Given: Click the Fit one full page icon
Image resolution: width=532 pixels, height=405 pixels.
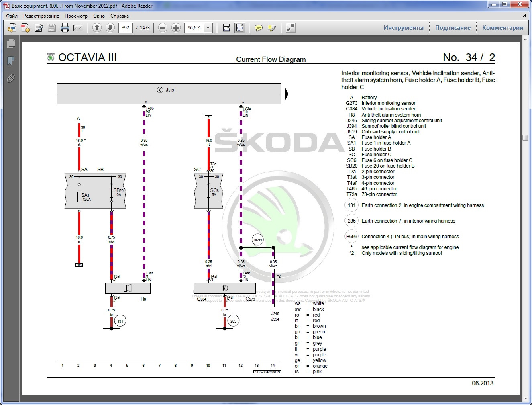Looking at the screenshot, I should click(x=240, y=28).
